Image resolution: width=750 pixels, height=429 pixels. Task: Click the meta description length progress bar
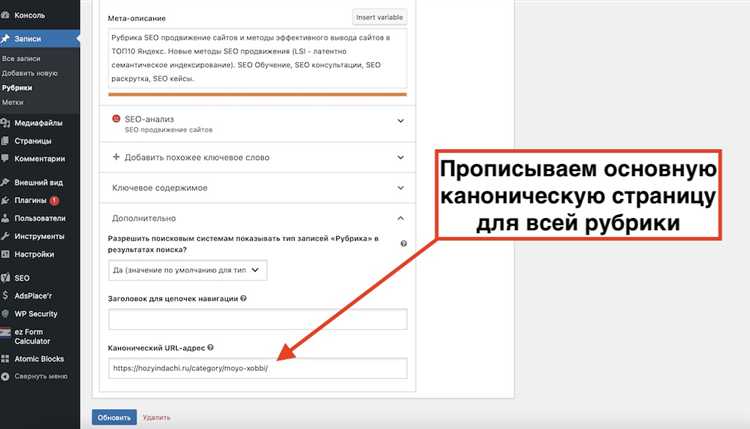click(258, 94)
